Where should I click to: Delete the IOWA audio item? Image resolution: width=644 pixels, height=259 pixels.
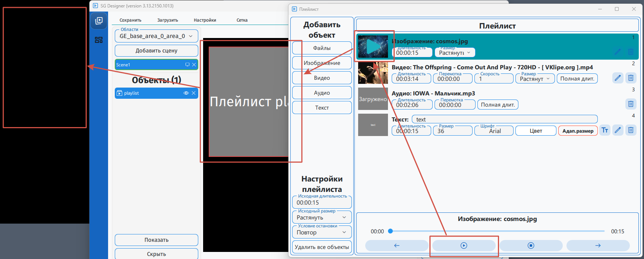631,104
